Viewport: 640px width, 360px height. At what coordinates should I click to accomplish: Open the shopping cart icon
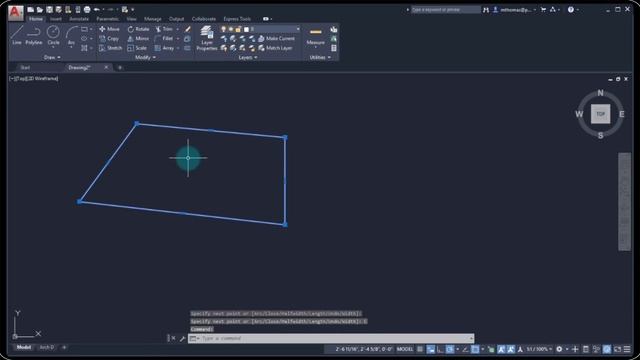pyautogui.click(x=543, y=9)
